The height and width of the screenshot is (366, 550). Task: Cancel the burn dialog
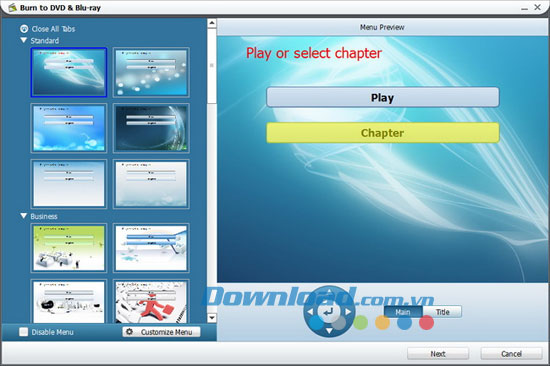click(x=511, y=354)
